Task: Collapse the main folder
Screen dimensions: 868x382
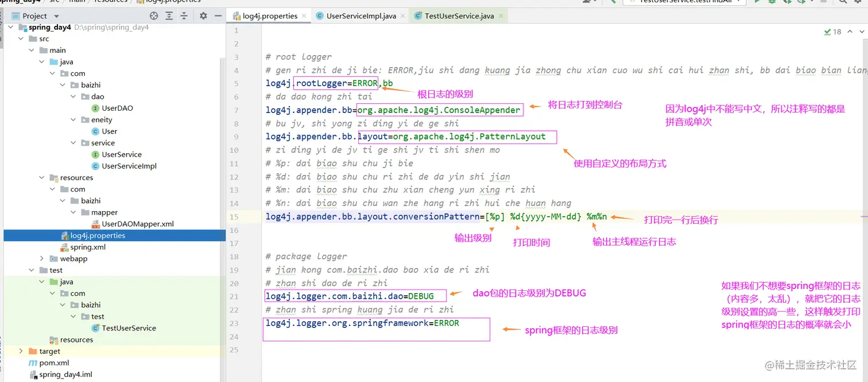Action: point(32,50)
